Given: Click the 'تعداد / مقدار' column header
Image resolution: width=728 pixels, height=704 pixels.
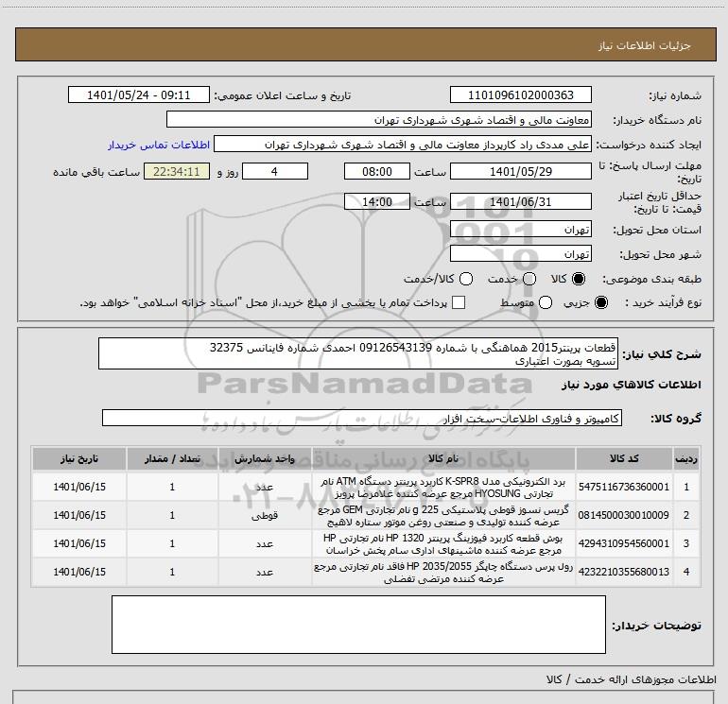Looking at the screenshot, I should [172, 458].
